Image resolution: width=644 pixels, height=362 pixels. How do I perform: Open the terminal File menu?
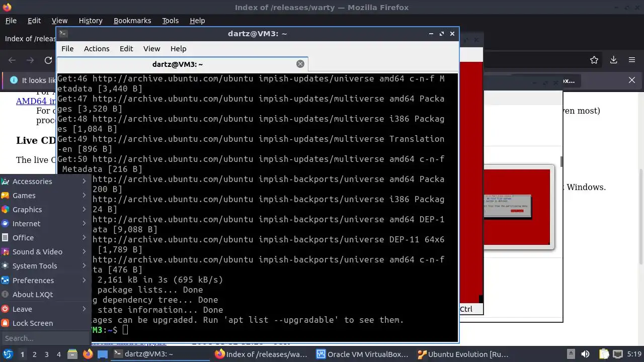point(67,49)
